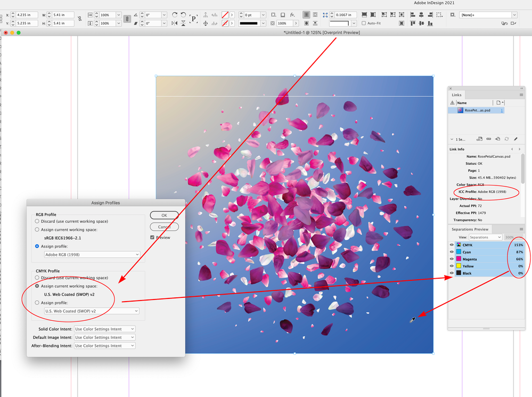The height and width of the screenshot is (397, 532).
Task: Select previous link arrow in Link Info
Action: point(512,149)
